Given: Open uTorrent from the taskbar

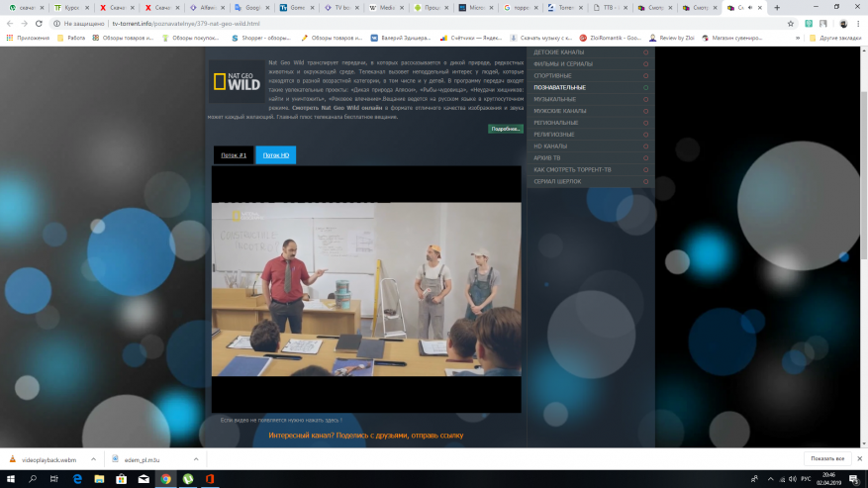Looking at the screenshot, I should tap(188, 479).
